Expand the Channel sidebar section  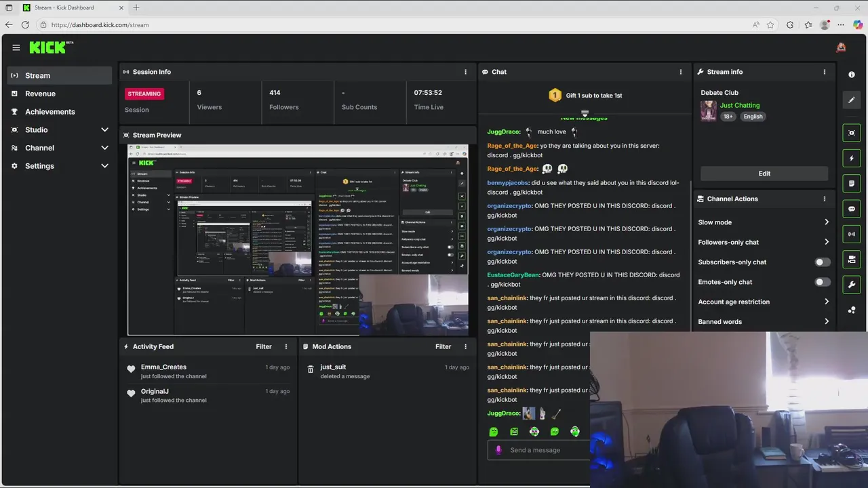click(59, 148)
